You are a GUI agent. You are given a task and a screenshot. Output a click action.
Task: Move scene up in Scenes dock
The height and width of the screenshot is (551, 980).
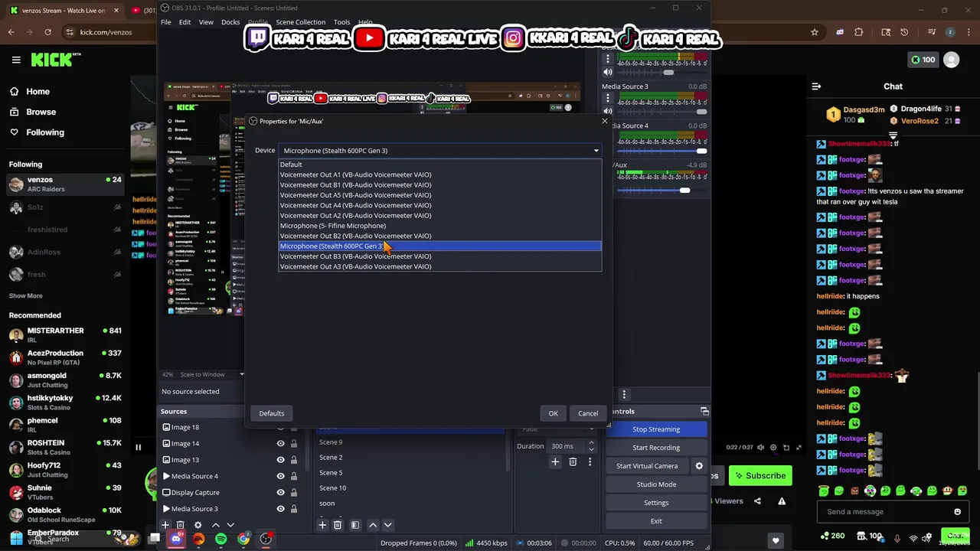[373, 525]
